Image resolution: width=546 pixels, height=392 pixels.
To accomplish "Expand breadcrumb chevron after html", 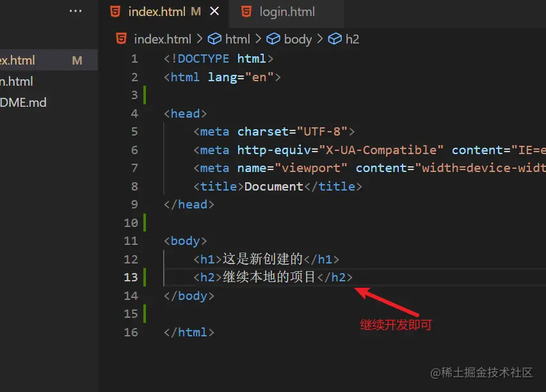I will coord(258,39).
